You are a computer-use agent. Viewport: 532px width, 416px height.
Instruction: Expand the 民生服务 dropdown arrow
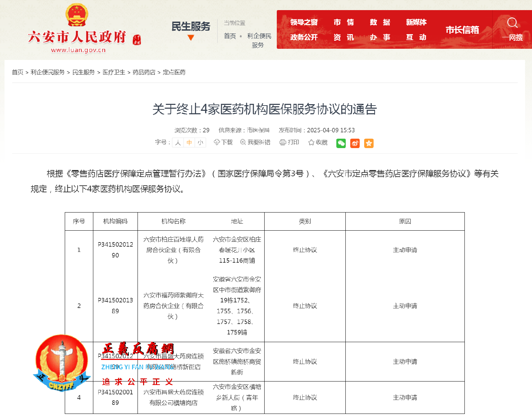pyautogui.click(x=190, y=37)
